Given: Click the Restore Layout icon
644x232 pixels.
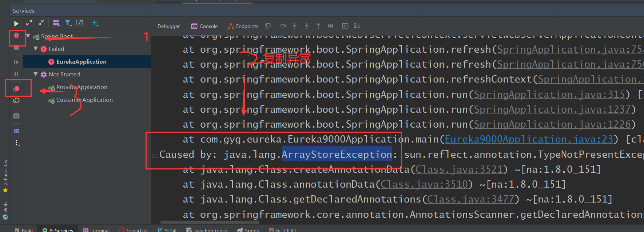Looking at the screenshot, I should tap(16, 131).
